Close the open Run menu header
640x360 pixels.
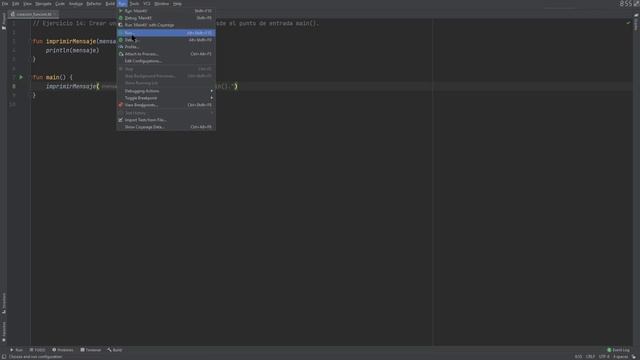(122, 4)
